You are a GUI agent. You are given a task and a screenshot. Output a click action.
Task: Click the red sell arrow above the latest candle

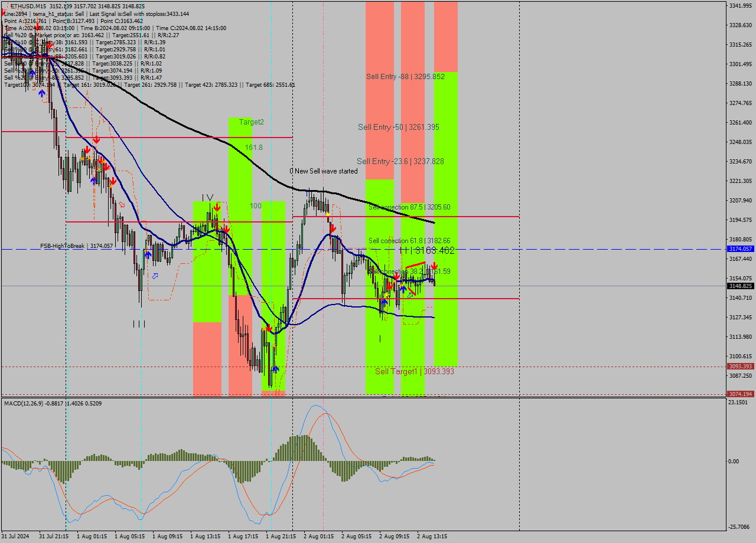coord(434,266)
